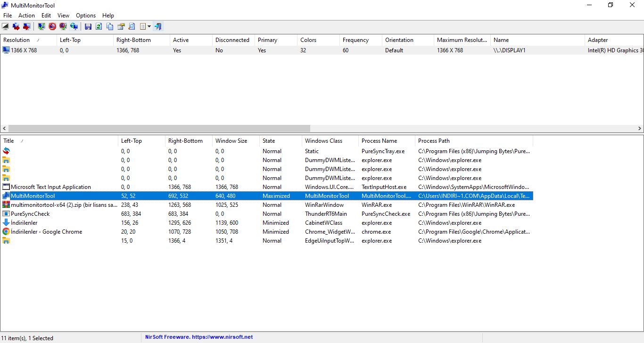644x343 pixels.
Task: Click the MultiMonitorTool row icon
Action: tap(6, 196)
